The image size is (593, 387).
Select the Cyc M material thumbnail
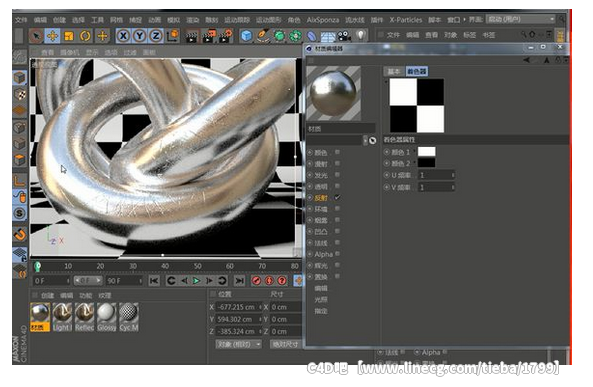coord(129,317)
